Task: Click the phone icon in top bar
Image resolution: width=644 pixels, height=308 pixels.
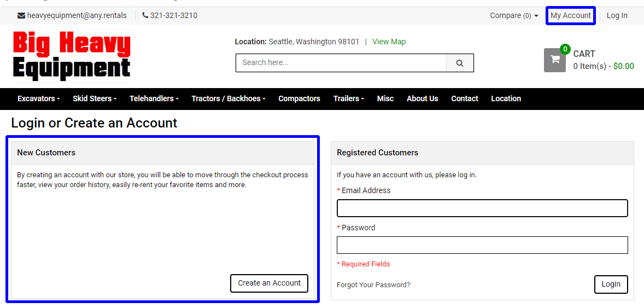Action: coord(145,15)
